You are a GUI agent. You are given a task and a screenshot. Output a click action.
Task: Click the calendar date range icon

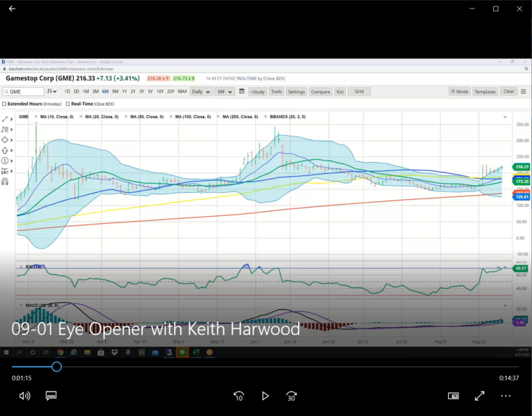coord(242,92)
